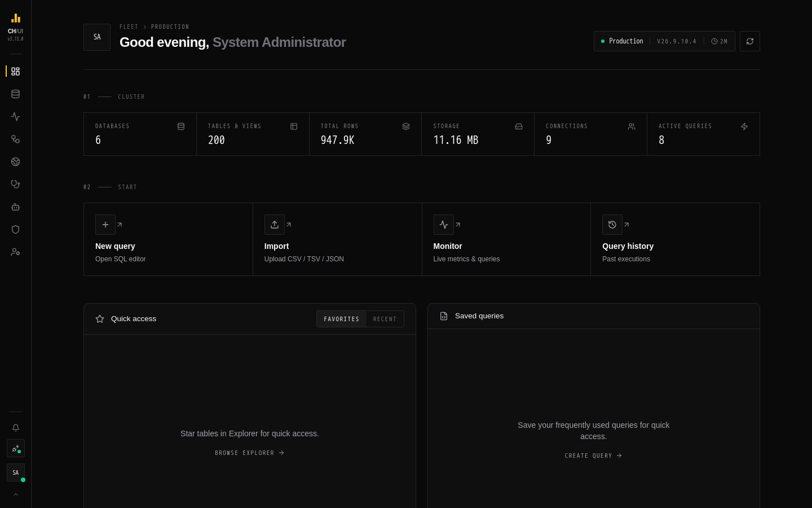Click the connection plug icon in the sidebar
This screenshot has width=812, height=508.
point(16,449)
